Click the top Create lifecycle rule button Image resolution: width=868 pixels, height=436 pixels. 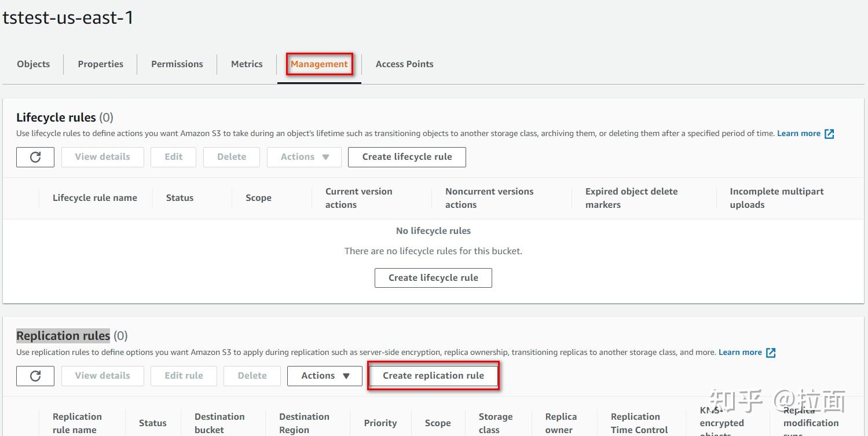(406, 156)
